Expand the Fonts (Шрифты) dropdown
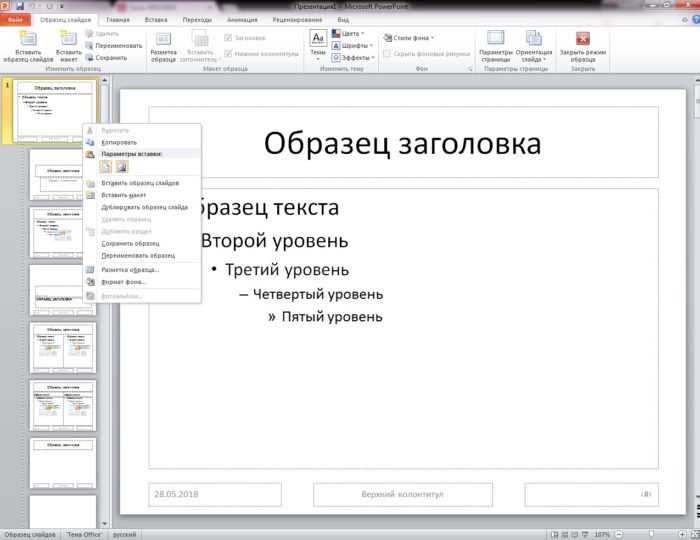This screenshot has width=700, height=540. [x=352, y=46]
